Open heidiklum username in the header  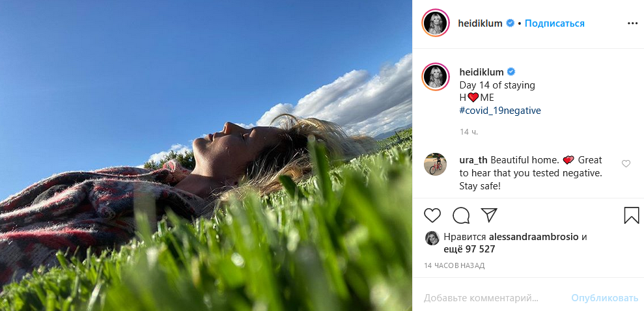480,23
